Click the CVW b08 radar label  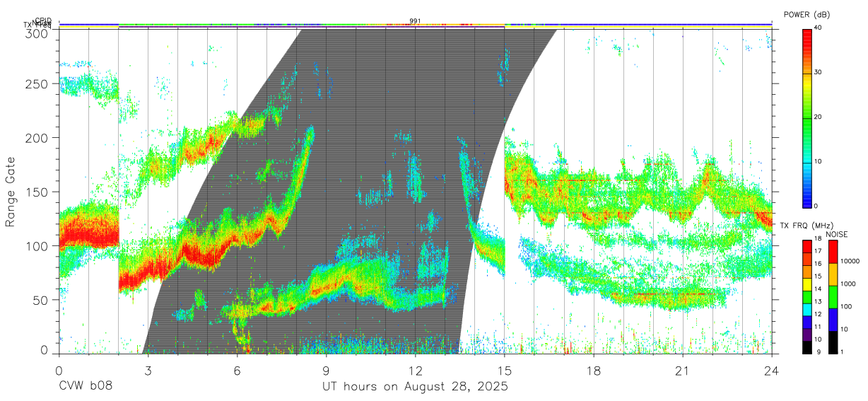pos(85,387)
